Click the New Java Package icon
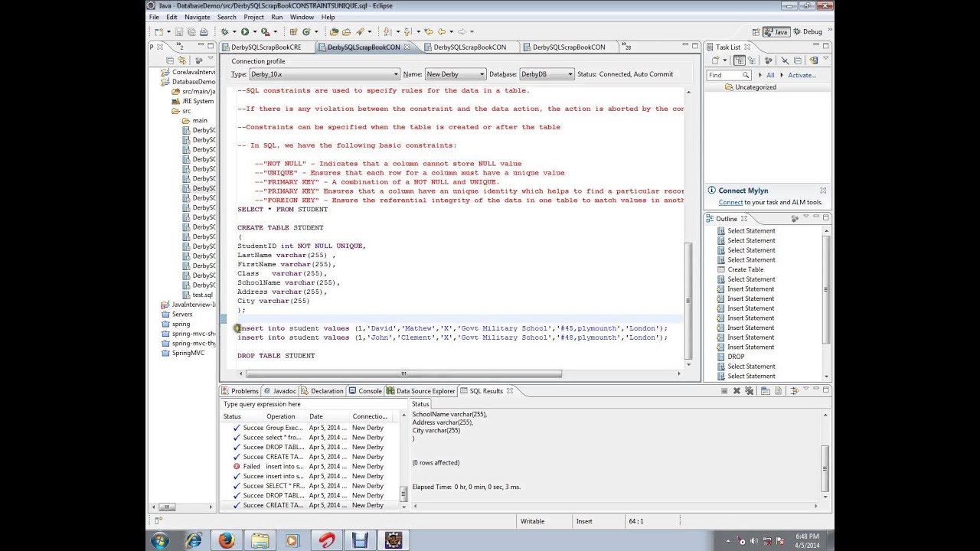 tap(293, 31)
